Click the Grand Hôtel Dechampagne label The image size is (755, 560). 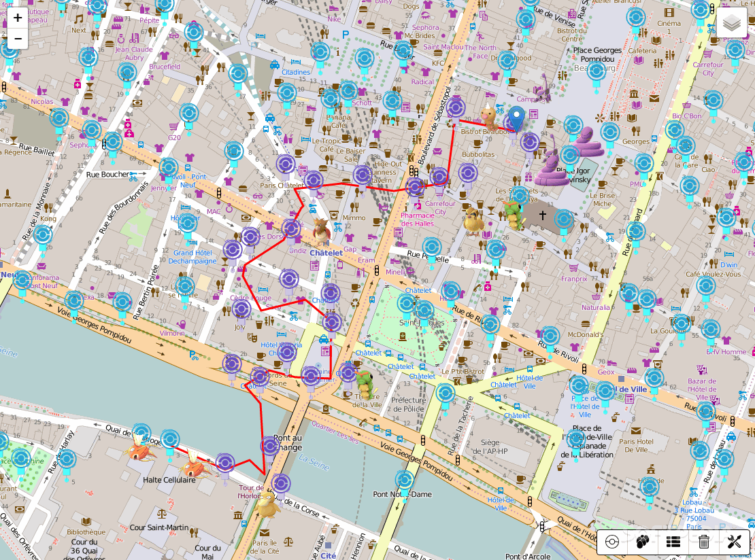(192, 257)
